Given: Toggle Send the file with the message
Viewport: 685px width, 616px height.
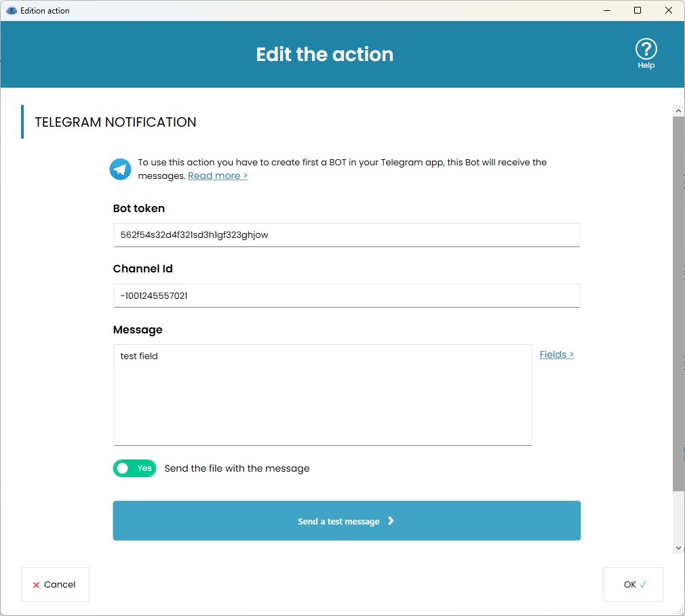Looking at the screenshot, I should point(134,468).
